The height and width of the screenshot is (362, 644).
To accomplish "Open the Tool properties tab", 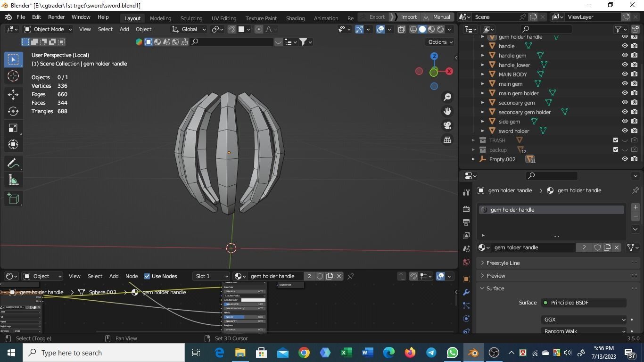I will point(466,192).
